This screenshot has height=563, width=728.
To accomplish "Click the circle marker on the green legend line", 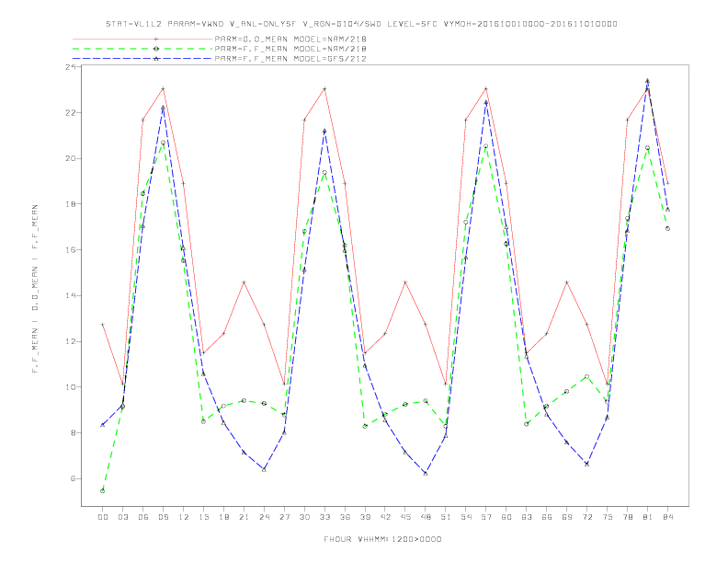I will [156, 49].
